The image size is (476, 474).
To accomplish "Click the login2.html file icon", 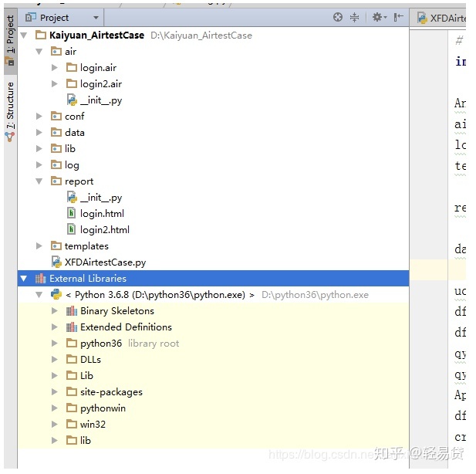I will [x=71, y=229].
